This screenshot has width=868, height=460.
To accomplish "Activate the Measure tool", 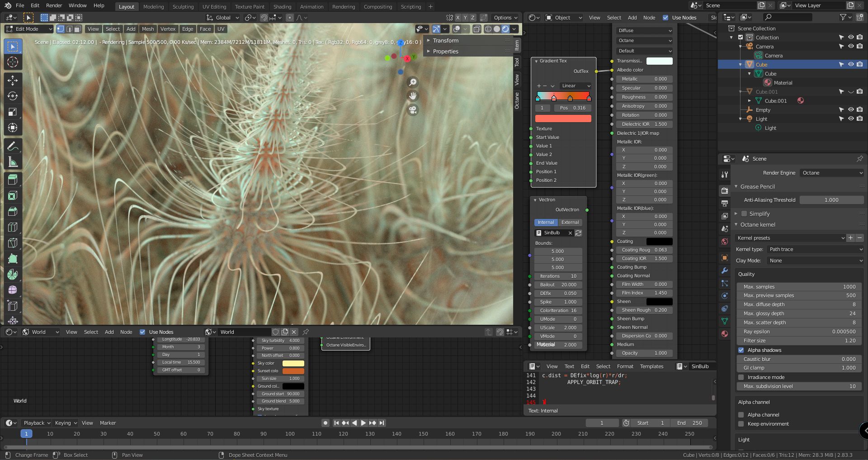I will [13, 161].
